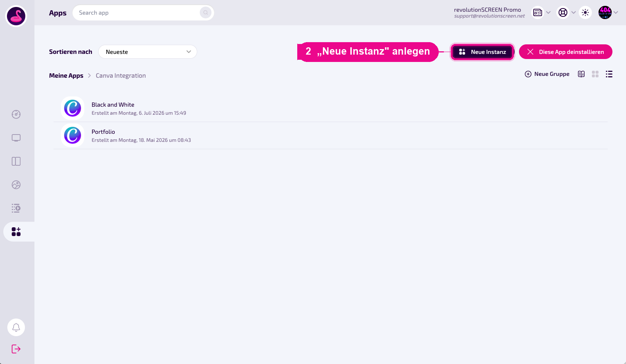Open the playlist icon in sidebar
Screen dimensions: 626x364
click(x=16, y=208)
